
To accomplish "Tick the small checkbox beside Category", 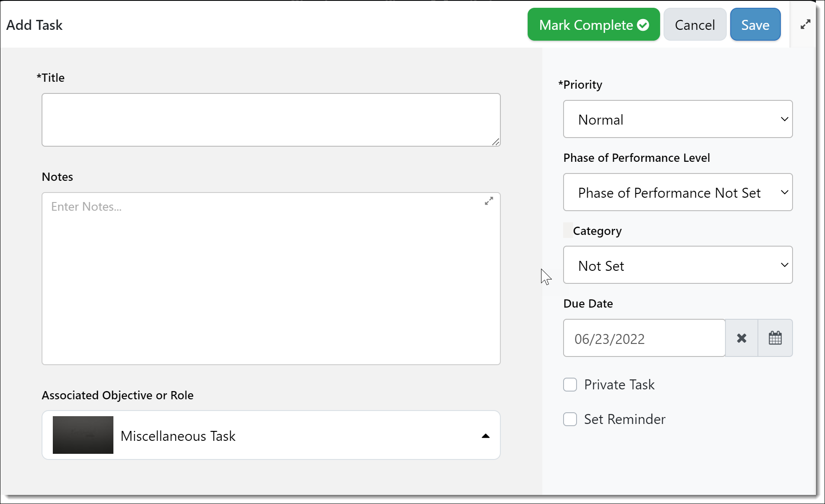I will pos(566,230).
